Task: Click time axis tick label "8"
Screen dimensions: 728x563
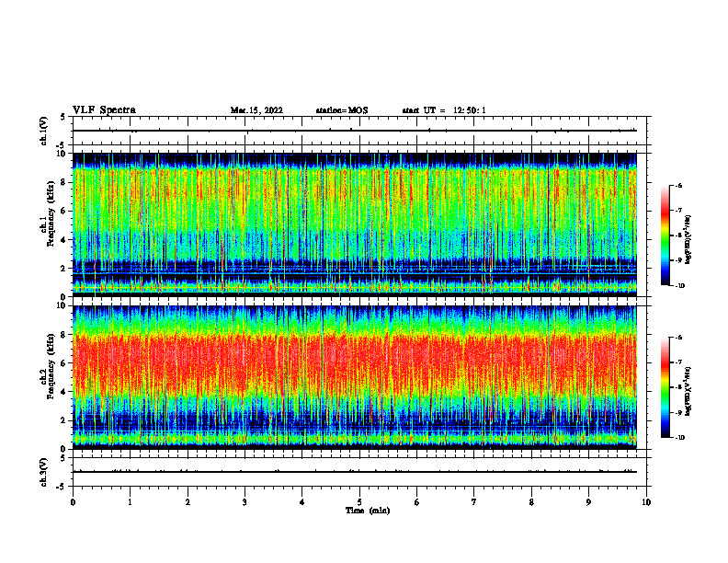Action: (531, 502)
